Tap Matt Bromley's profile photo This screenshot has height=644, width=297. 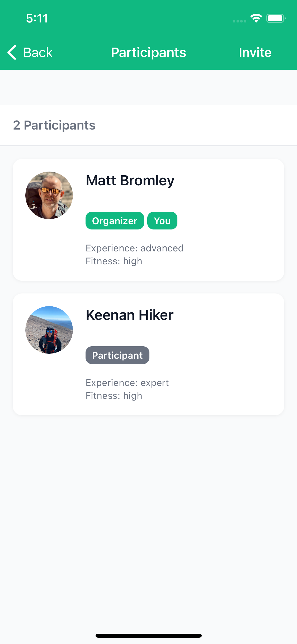[49, 195]
